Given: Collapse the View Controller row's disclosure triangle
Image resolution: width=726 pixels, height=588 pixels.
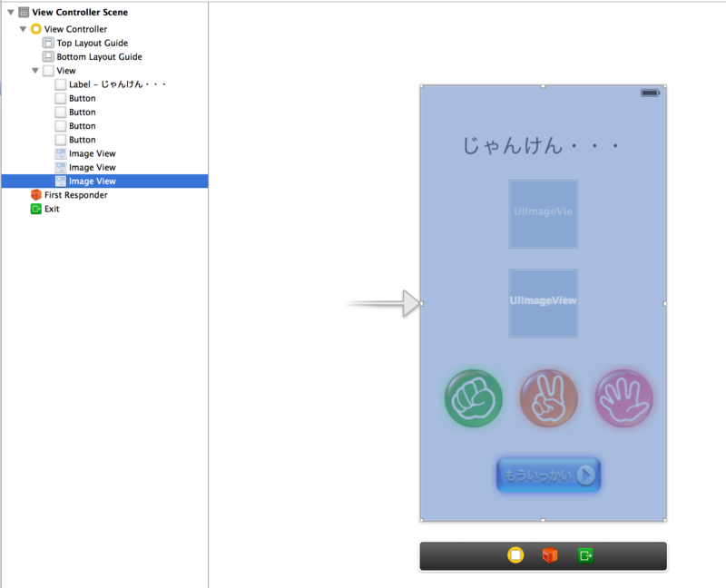Looking at the screenshot, I should click(x=23, y=29).
